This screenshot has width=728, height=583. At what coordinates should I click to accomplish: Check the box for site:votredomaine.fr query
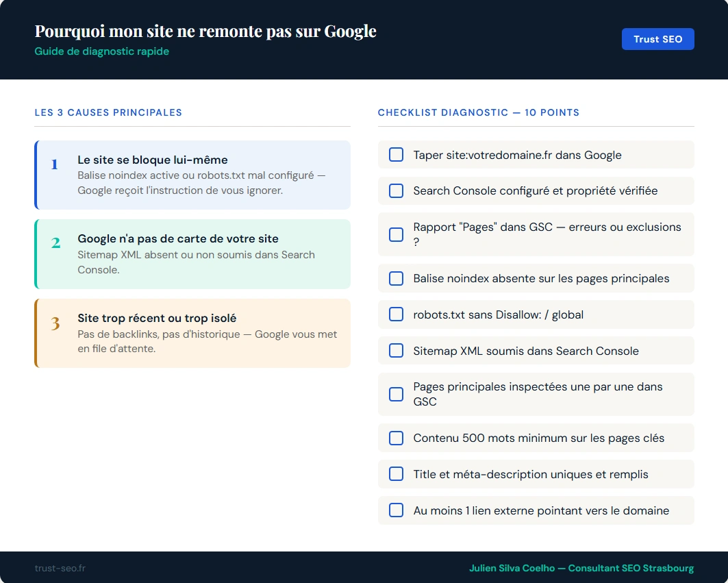(396, 155)
